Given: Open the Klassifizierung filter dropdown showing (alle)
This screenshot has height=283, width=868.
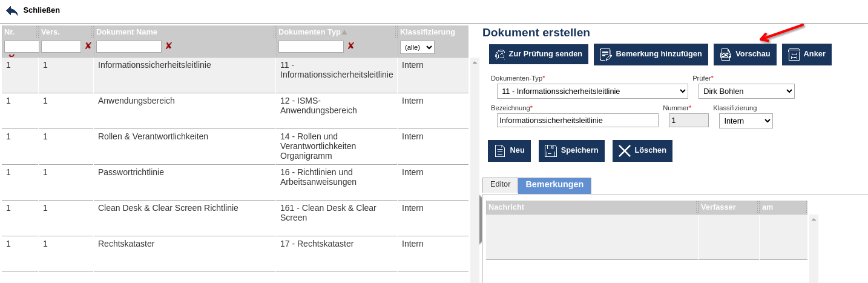Looking at the screenshot, I should pyautogui.click(x=417, y=47).
